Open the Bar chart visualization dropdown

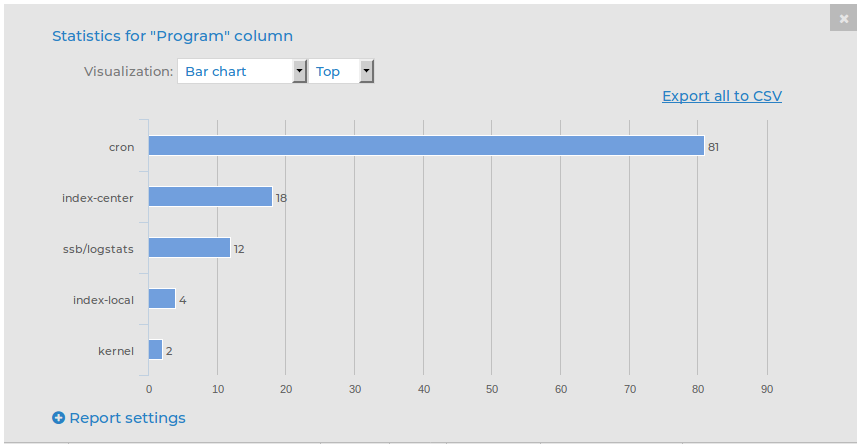tap(242, 71)
